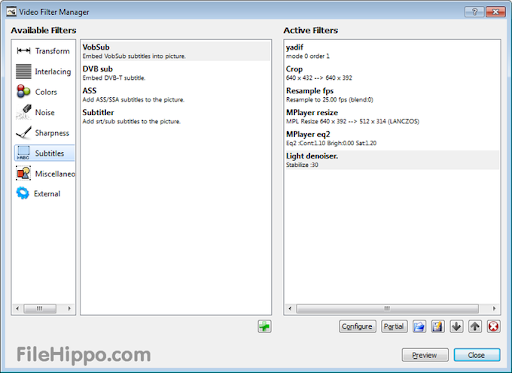Click the External category label
512x373 pixels.
click(x=47, y=194)
